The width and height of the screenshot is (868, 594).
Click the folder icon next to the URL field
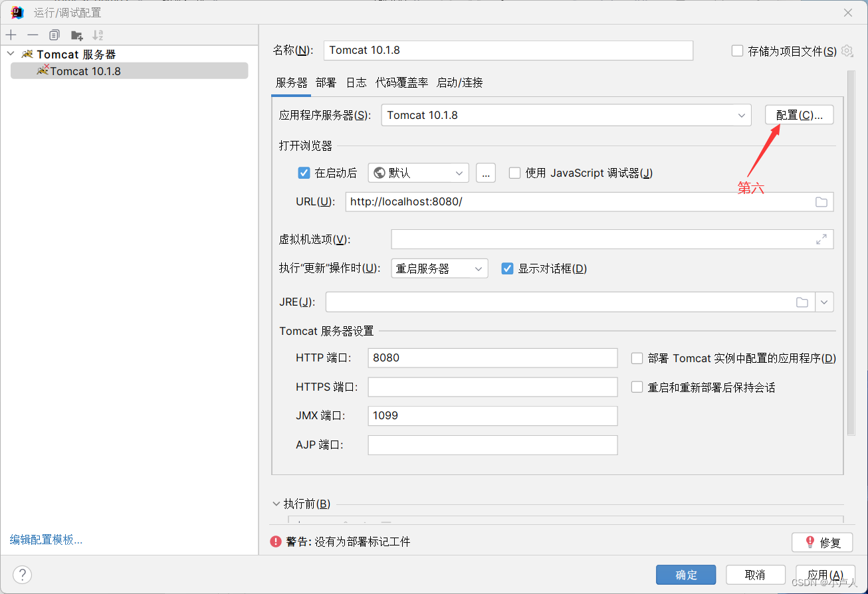point(821,201)
